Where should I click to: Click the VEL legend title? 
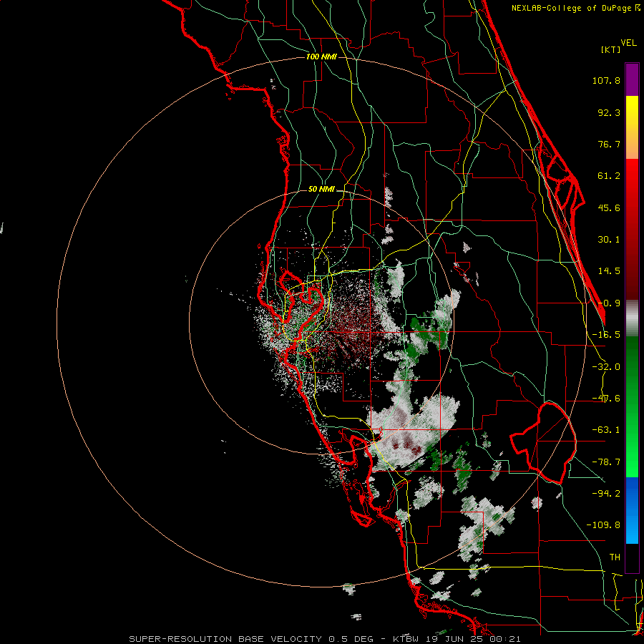tap(628, 43)
